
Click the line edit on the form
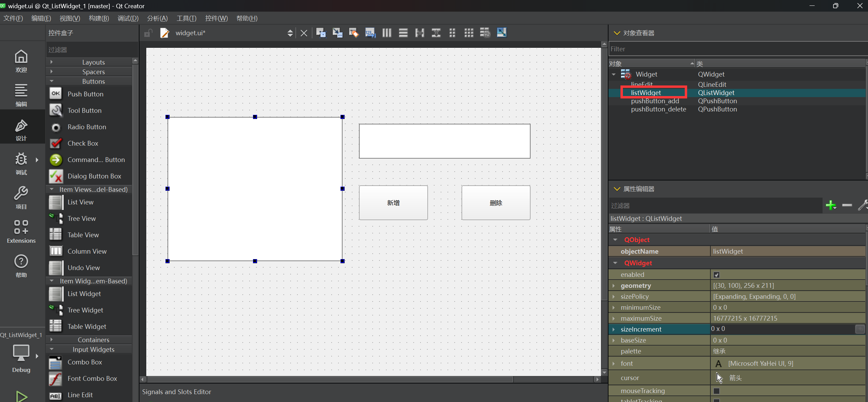tap(444, 141)
